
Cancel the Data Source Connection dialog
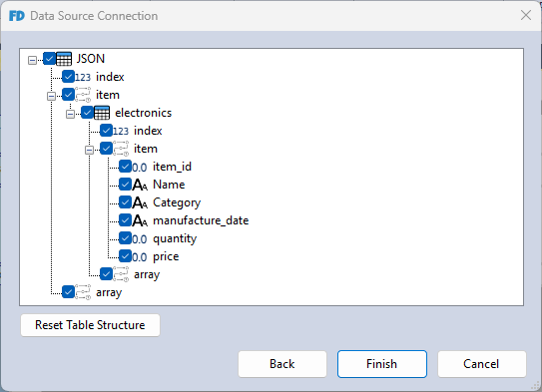coord(482,364)
